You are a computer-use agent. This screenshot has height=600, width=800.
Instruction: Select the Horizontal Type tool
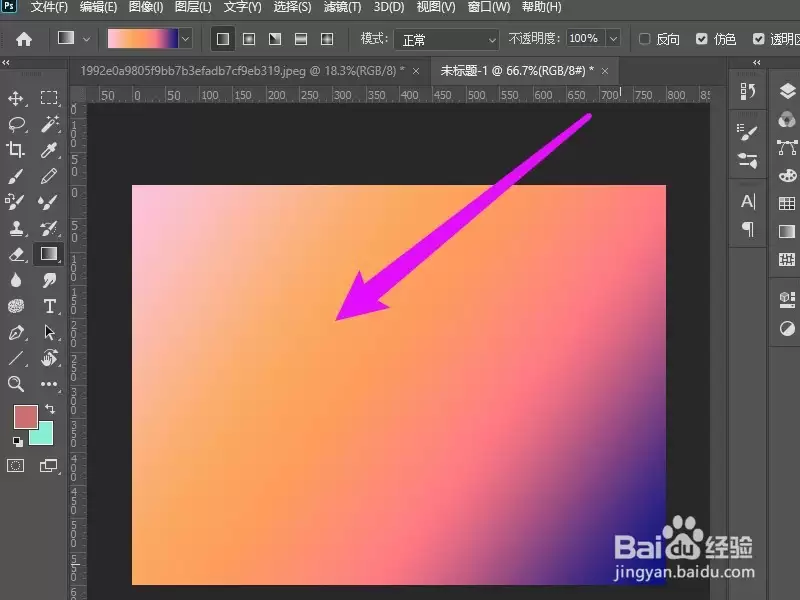click(x=49, y=306)
